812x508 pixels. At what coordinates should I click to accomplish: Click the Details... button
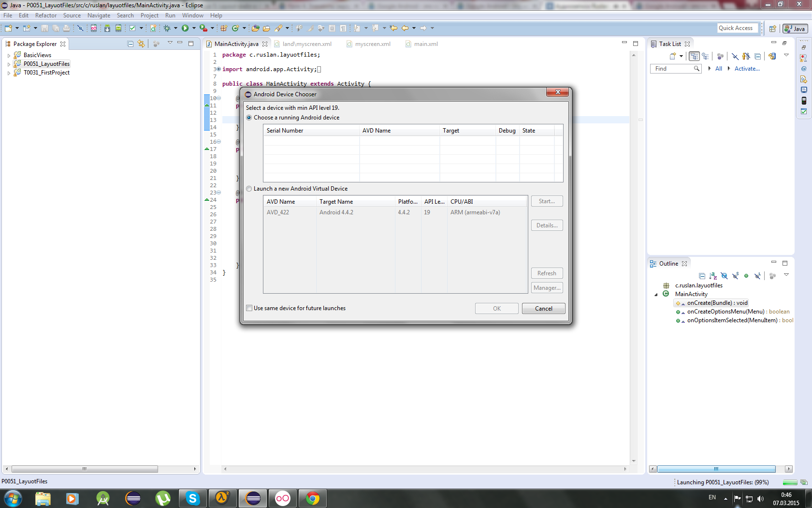click(547, 225)
